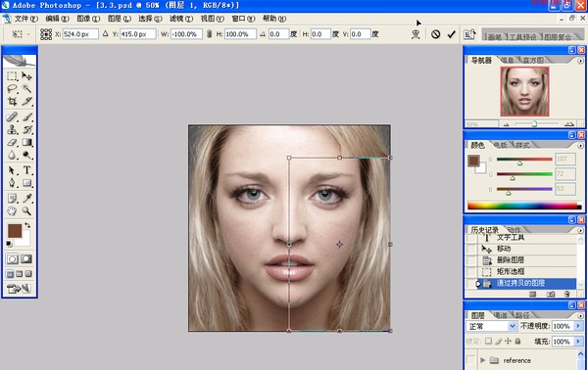588x370 pixels.
Task: Switch to the 通道 Channels tab
Action: pos(500,315)
